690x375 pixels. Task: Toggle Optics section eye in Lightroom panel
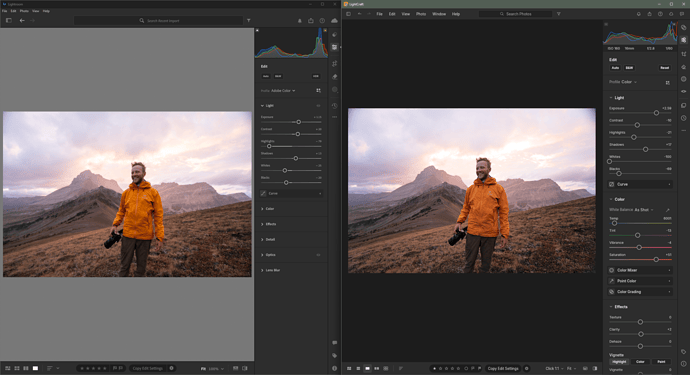point(318,255)
